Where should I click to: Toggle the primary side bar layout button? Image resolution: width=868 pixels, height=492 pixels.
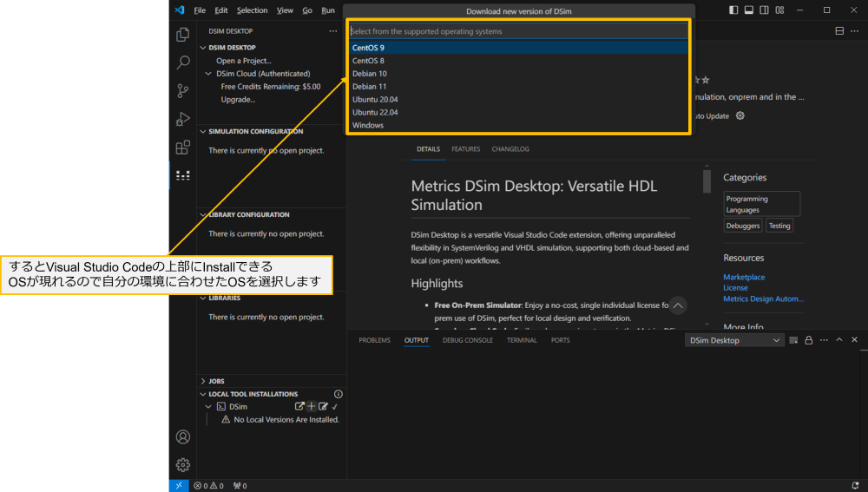(733, 10)
